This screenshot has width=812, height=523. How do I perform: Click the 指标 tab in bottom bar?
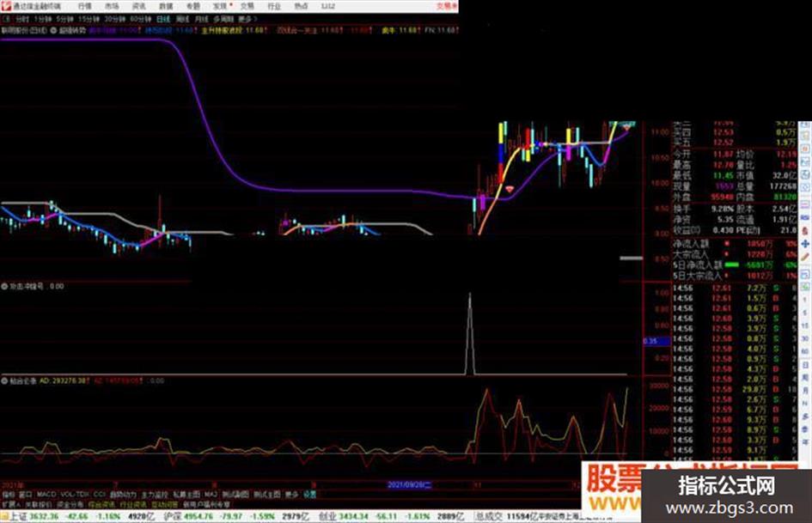[x=9, y=495]
